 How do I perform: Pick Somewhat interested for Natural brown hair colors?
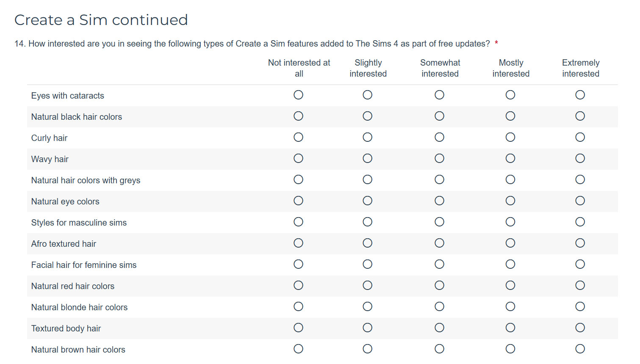click(x=440, y=349)
